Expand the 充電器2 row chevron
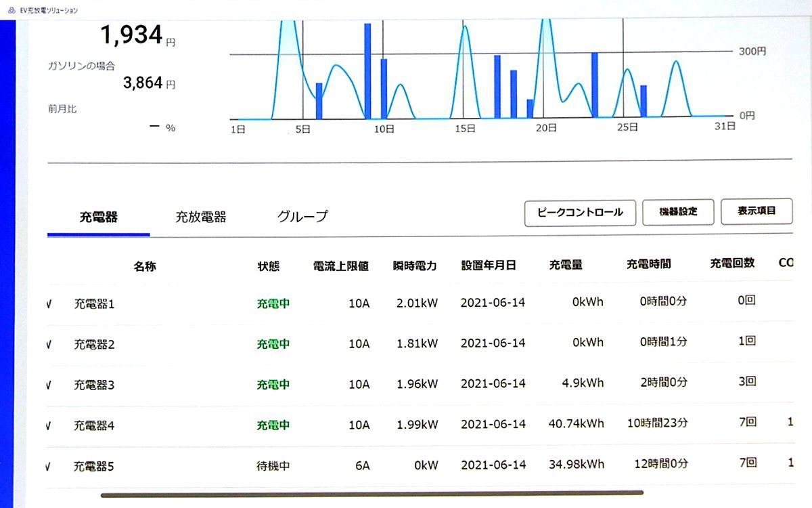 coord(49,345)
